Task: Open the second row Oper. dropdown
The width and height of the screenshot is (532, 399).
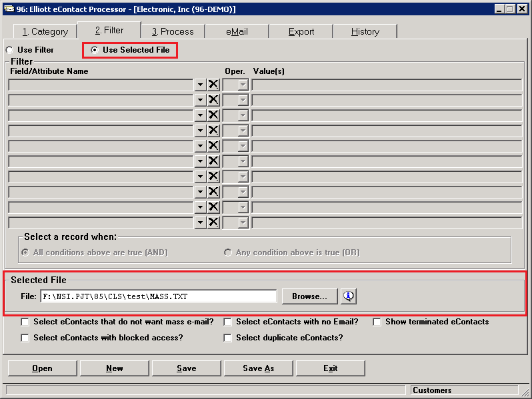Action: click(x=235, y=100)
